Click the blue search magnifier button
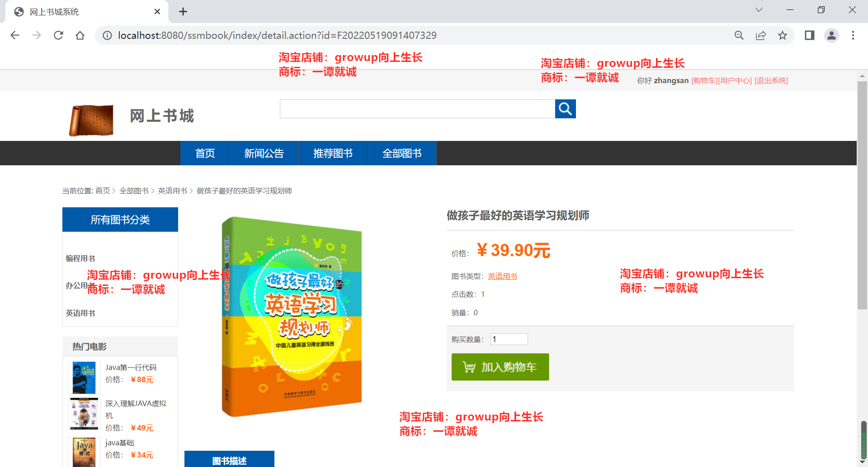Viewport: 868px width, 467px height. coord(565,109)
